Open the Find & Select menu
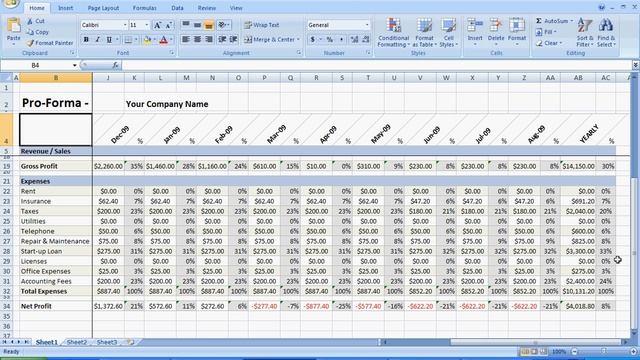 [x=606, y=33]
